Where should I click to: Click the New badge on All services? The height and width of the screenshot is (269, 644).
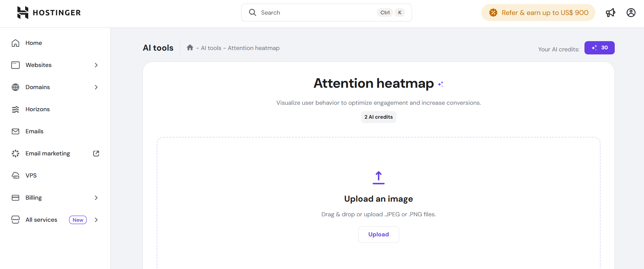click(78, 220)
